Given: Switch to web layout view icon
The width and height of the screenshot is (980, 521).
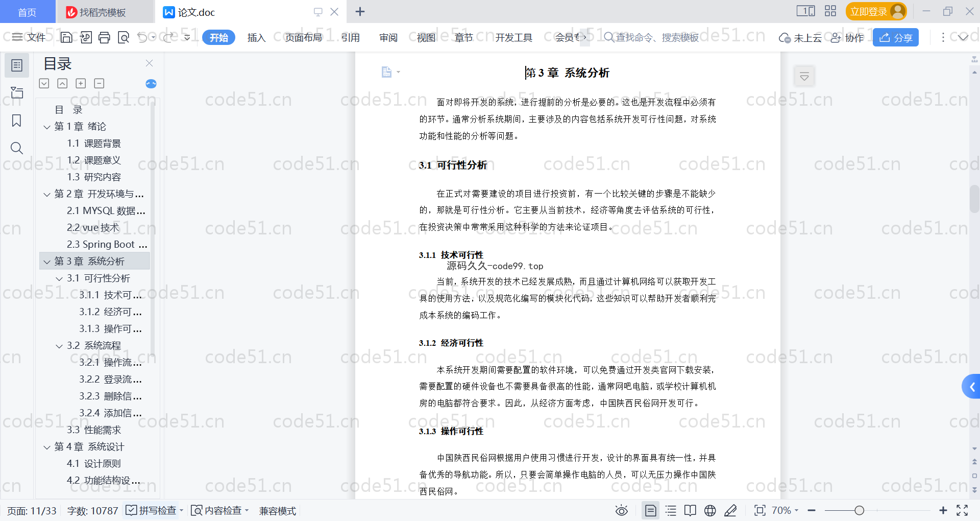Looking at the screenshot, I should (x=710, y=510).
